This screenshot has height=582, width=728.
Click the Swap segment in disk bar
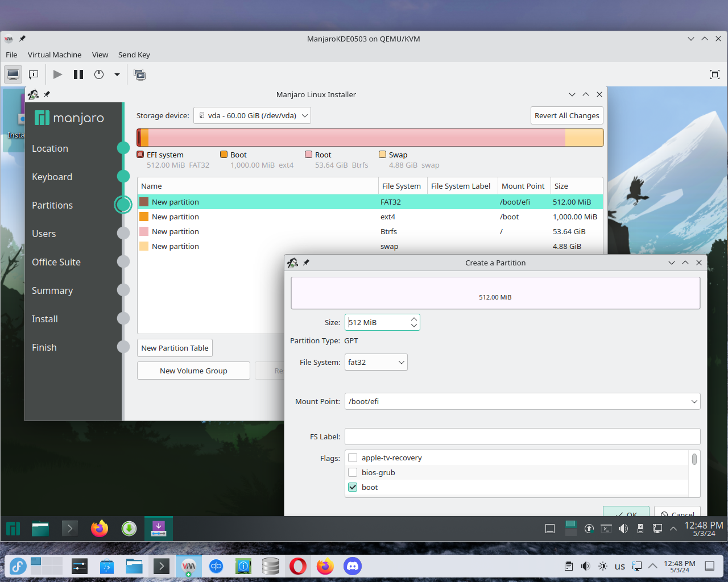584,138
